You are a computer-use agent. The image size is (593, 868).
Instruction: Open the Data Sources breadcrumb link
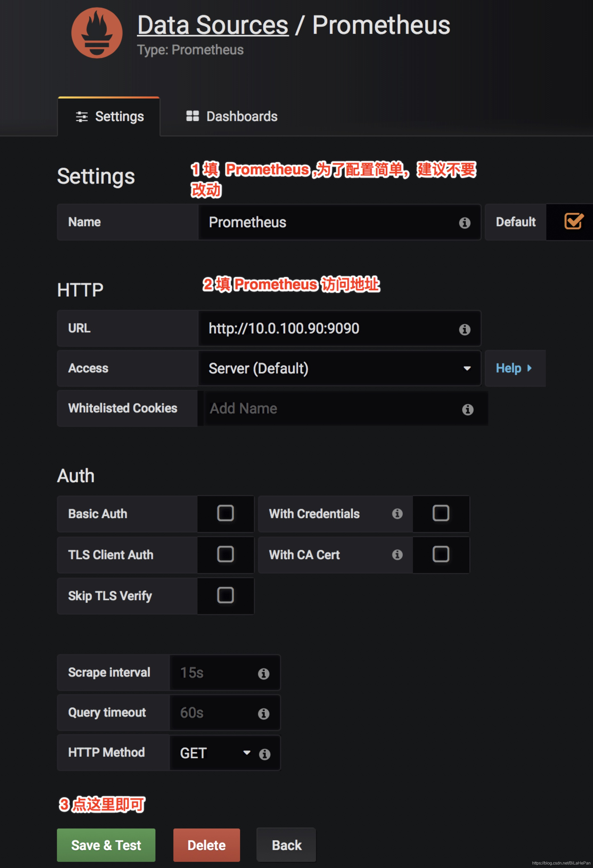pyautogui.click(x=213, y=25)
